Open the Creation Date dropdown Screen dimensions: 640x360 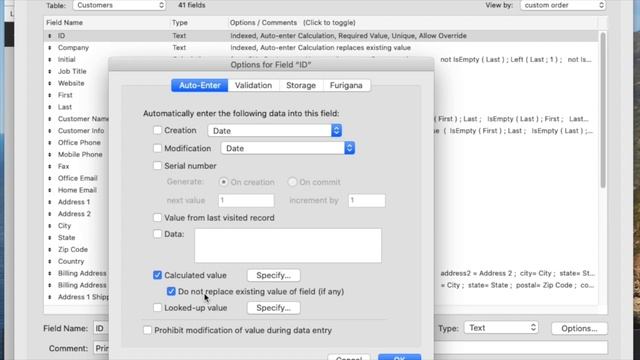(275, 131)
